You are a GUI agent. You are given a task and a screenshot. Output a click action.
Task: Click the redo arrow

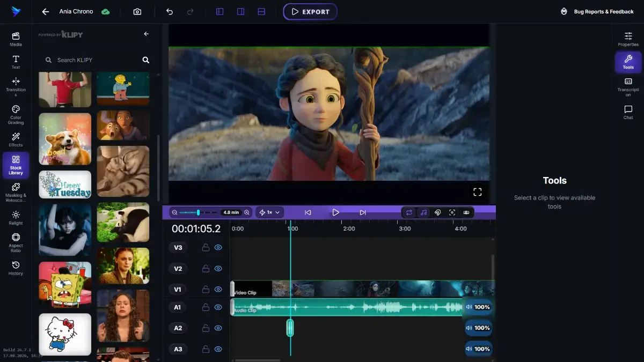(189, 11)
